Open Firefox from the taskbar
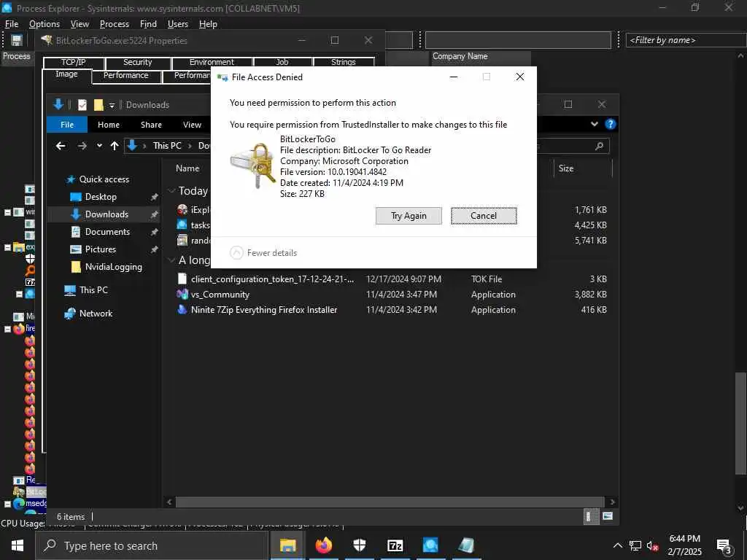This screenshot has height=560, width=747. 323,545
